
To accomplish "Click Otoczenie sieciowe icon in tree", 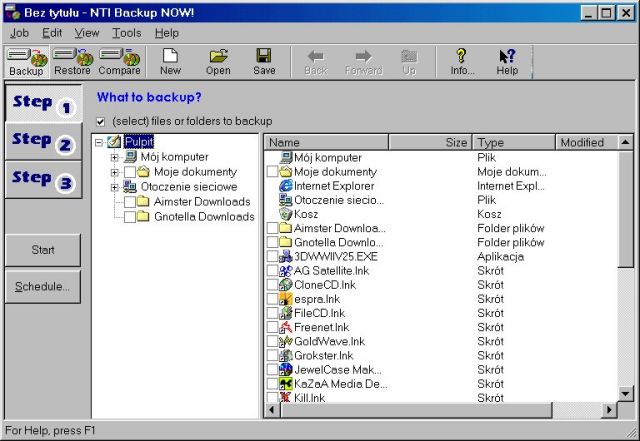I will click(x=130, y=187).
